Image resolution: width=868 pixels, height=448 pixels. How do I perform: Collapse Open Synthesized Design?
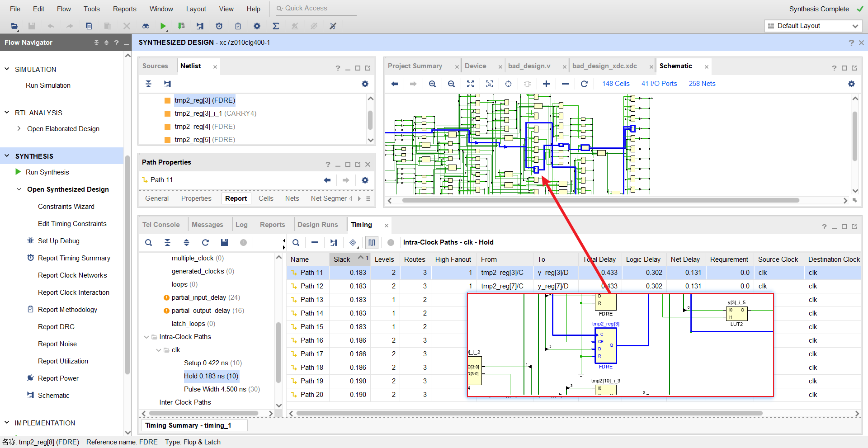click(x=19, y=189)
